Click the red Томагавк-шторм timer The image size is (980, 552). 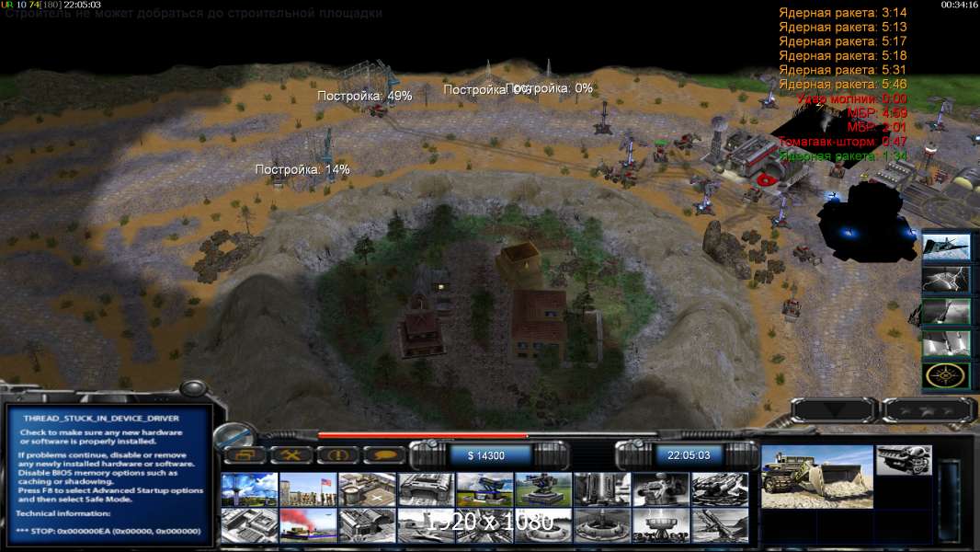[x=842, y=142]
